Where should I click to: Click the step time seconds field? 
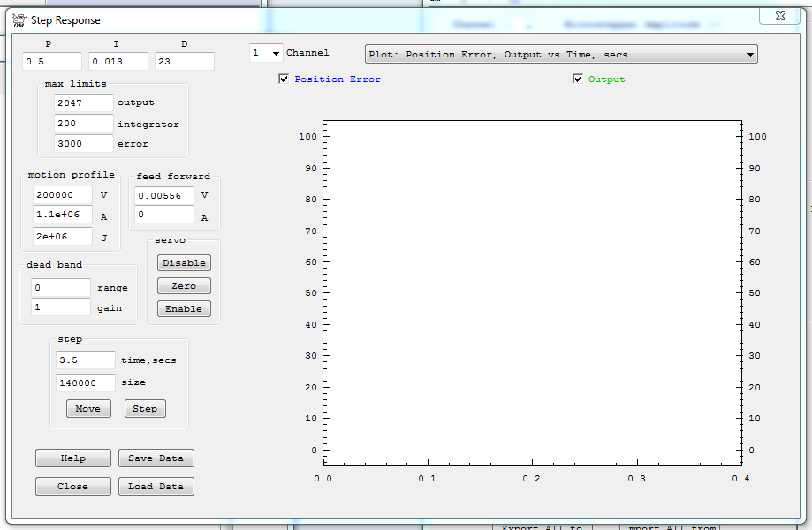(86, 360)
